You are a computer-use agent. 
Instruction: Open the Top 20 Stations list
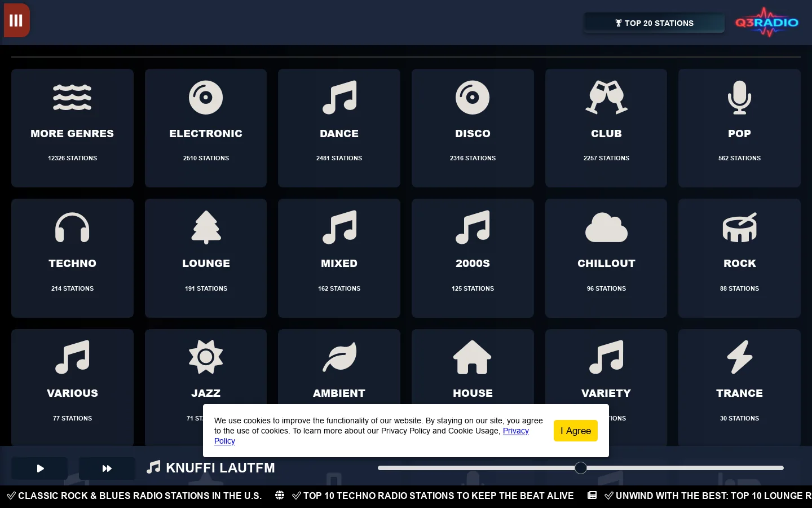[x=654, y=23]
